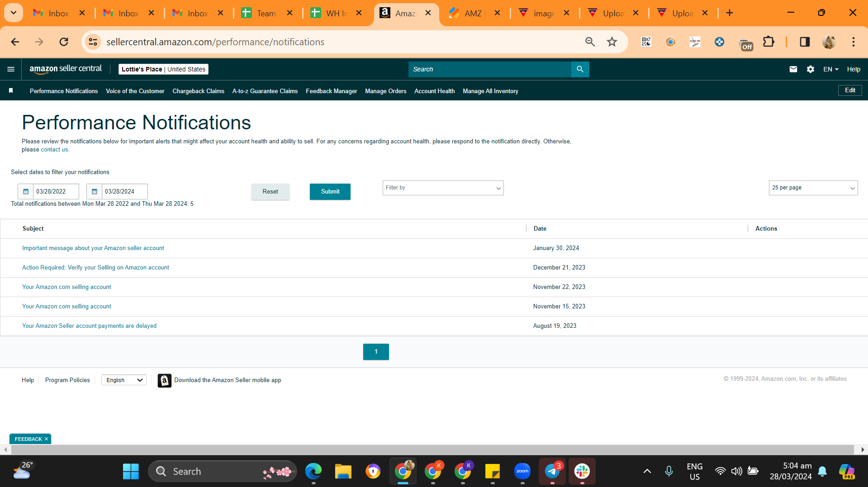The height and width of the screenshot is (487, 868).
Task: Open the EN language dropdown
Action: pyautogui.click(x=830, y=69)
